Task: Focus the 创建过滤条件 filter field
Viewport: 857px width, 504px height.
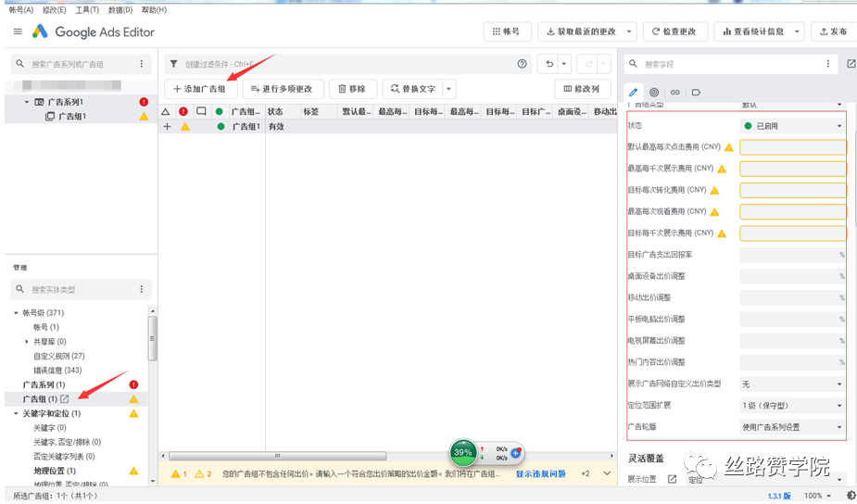Action: click(x=347, y=64)
